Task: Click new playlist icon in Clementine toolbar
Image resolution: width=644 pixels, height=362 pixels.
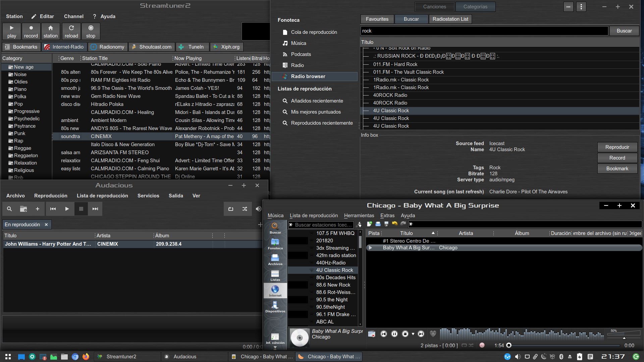Action: 370,224
